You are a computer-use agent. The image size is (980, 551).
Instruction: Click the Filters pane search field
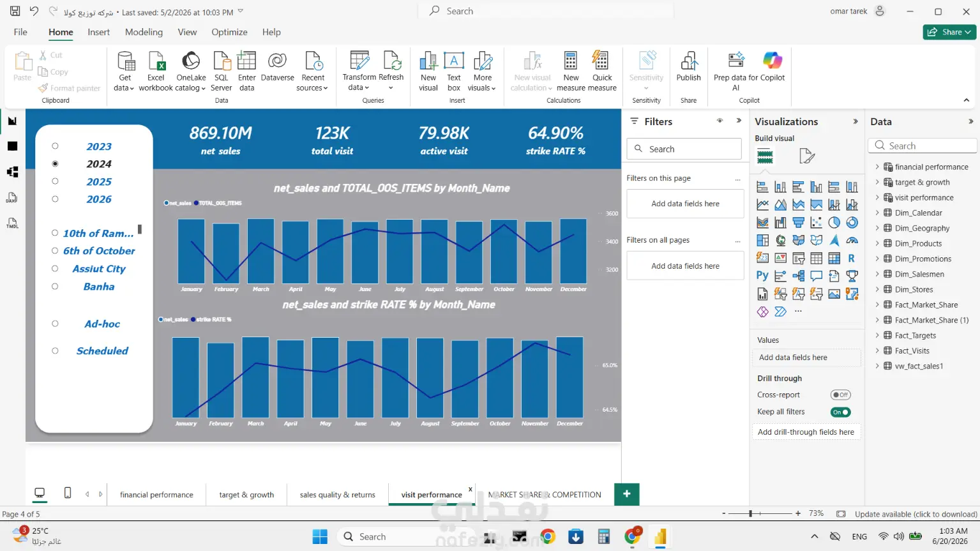(x=684, y=149)
